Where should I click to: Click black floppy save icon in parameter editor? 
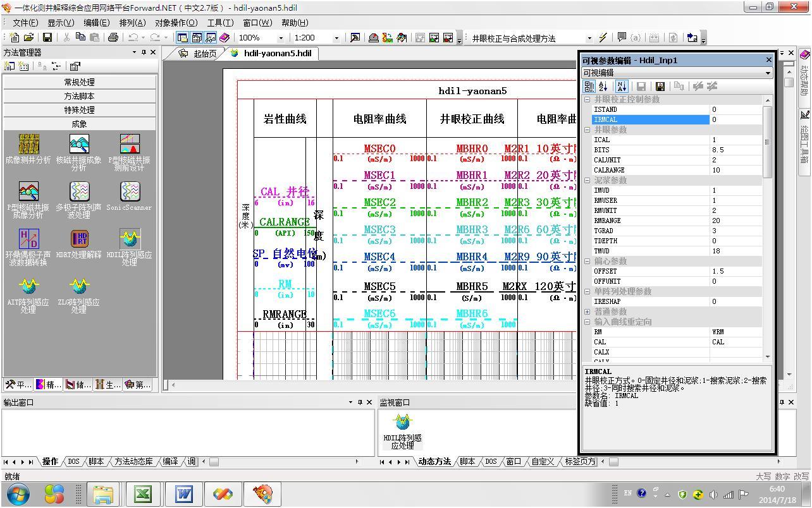(x=660, y=87)
